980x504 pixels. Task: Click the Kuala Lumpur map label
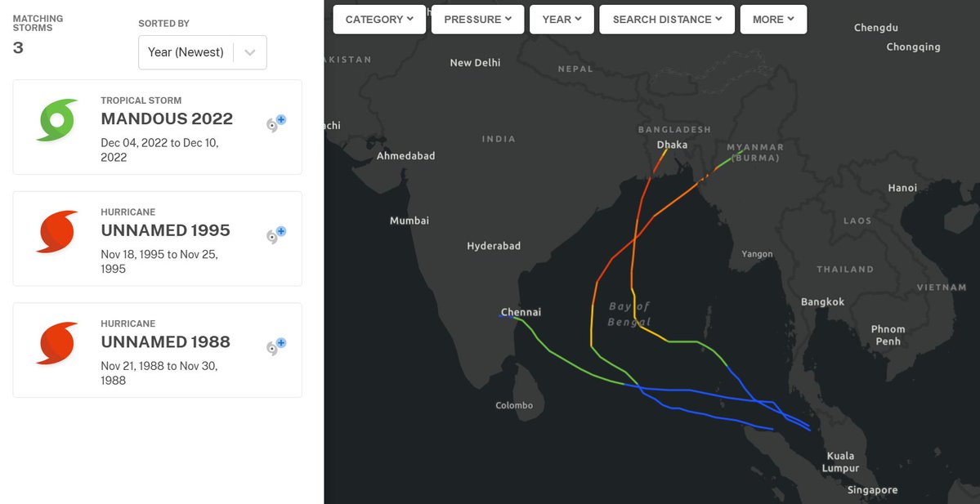(840, 462)
